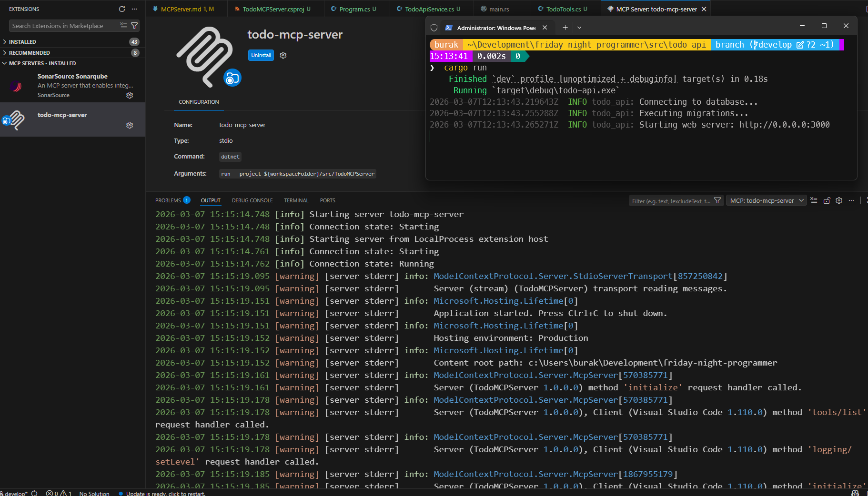Click the filter extensions funnel icon
The width and height of the screenshot is (868, 496).
[134, 26]
